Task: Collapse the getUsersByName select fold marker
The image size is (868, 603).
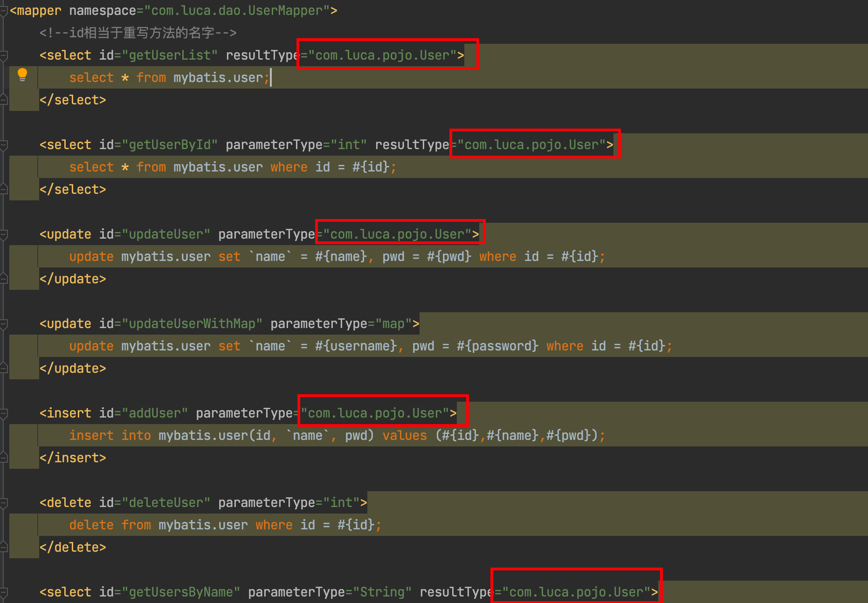Action: [x=4, y=592]
